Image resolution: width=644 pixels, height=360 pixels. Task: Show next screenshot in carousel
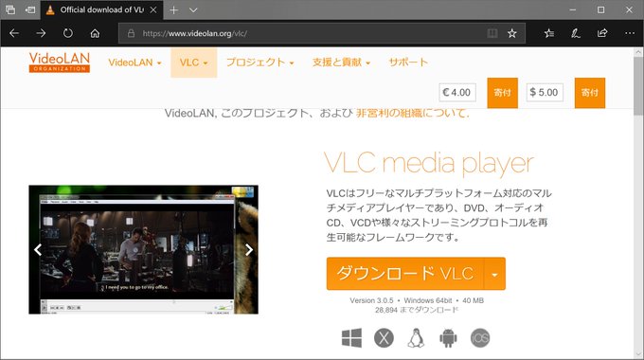click(x=249, y=249)
